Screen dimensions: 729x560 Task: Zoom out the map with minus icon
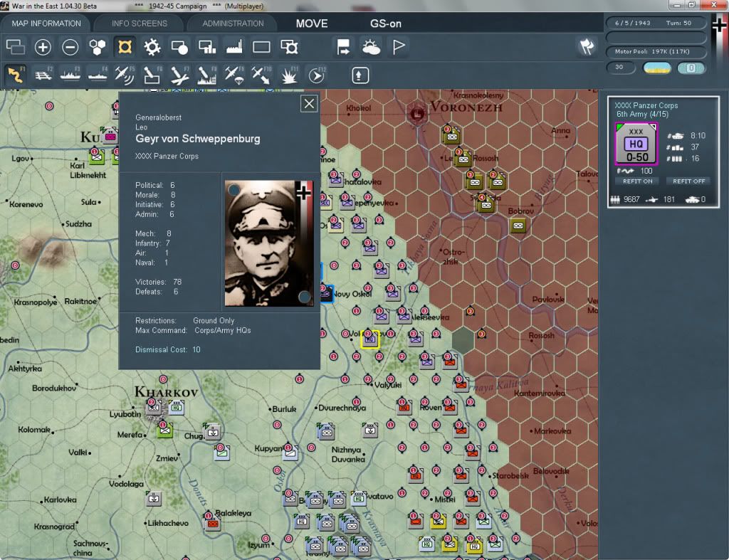click(70, 47)
